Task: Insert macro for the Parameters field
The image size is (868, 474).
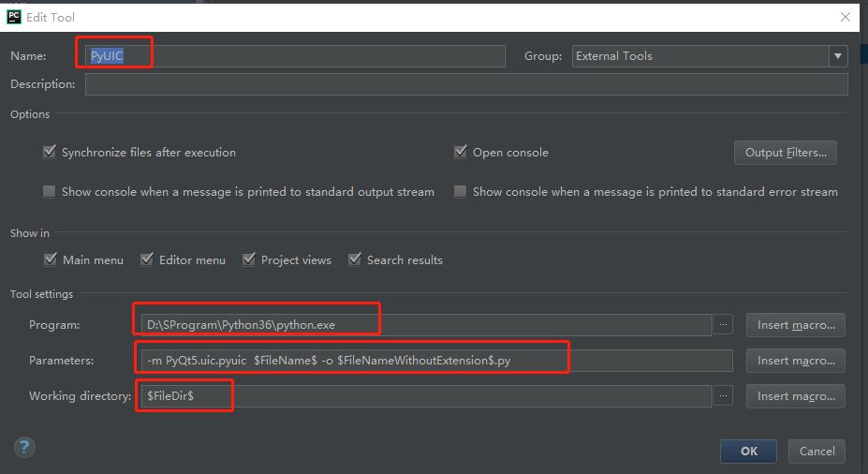Action: pos(796,361)
